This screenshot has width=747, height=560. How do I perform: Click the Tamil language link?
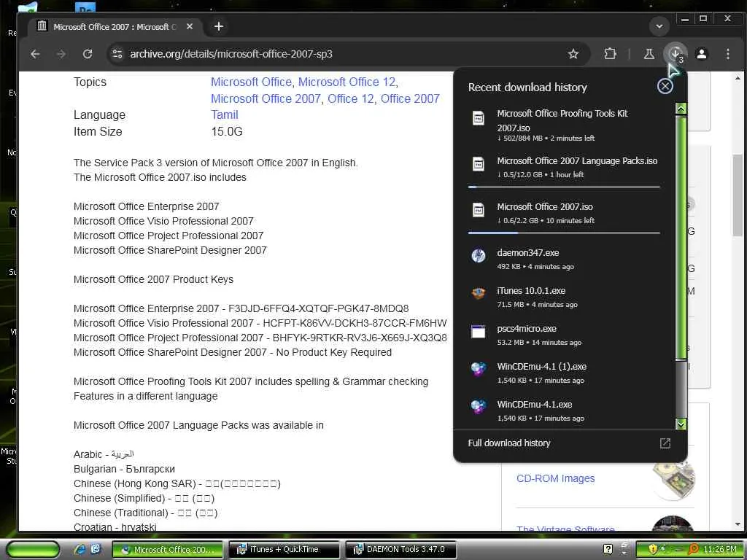225,114
